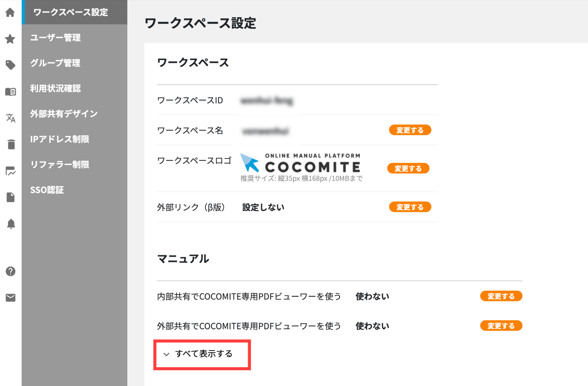Screen dimensions: 588x386
Task: Click 変更する for the workspace logo
Action: click(x=408, y=168)
